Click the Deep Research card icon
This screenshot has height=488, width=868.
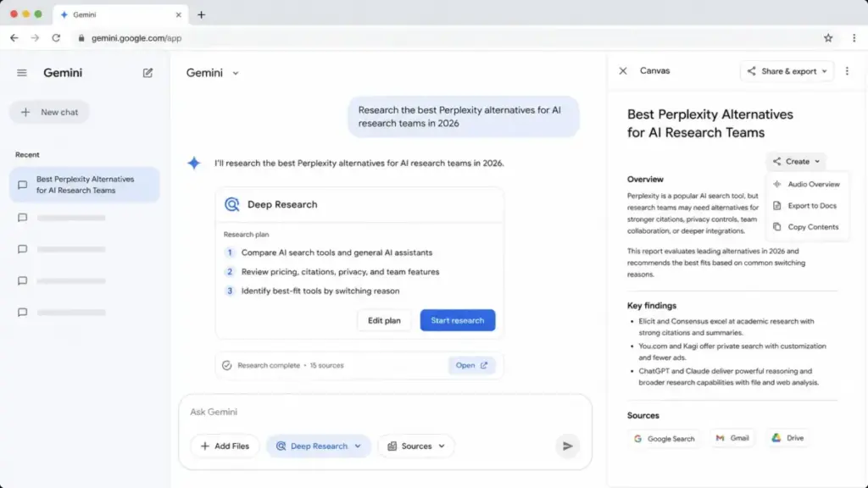click(232, 205)
